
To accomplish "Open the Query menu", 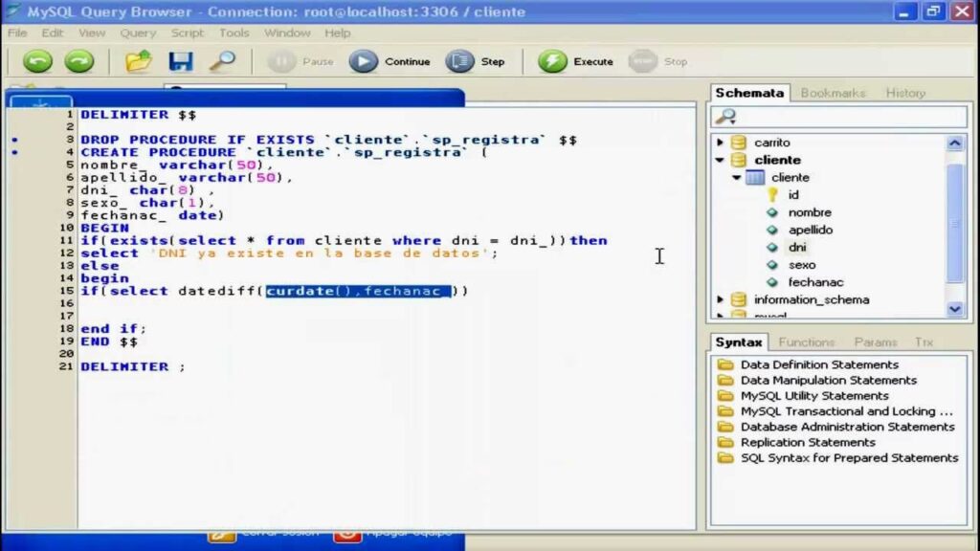I will [138, 33].
